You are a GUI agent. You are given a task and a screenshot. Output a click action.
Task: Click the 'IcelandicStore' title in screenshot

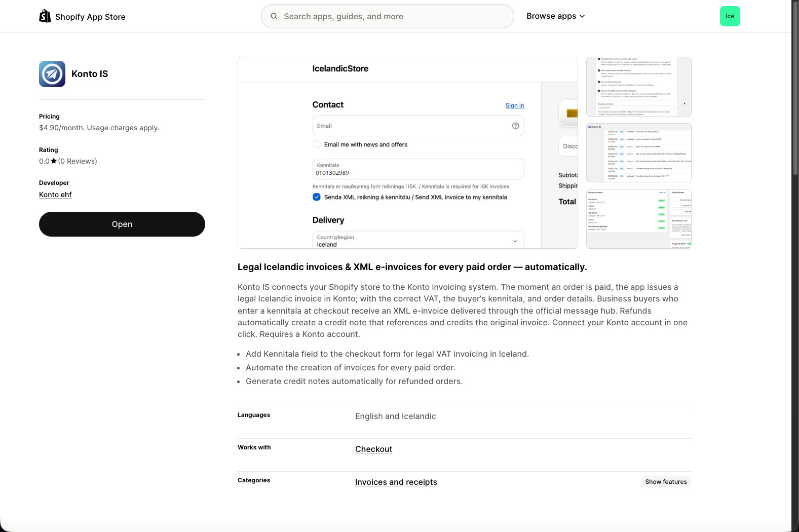click(x=340, y=68)
